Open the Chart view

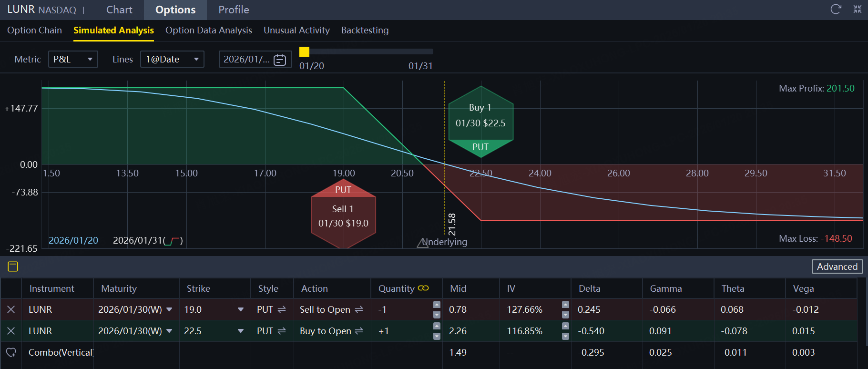[x=119, y=10]
